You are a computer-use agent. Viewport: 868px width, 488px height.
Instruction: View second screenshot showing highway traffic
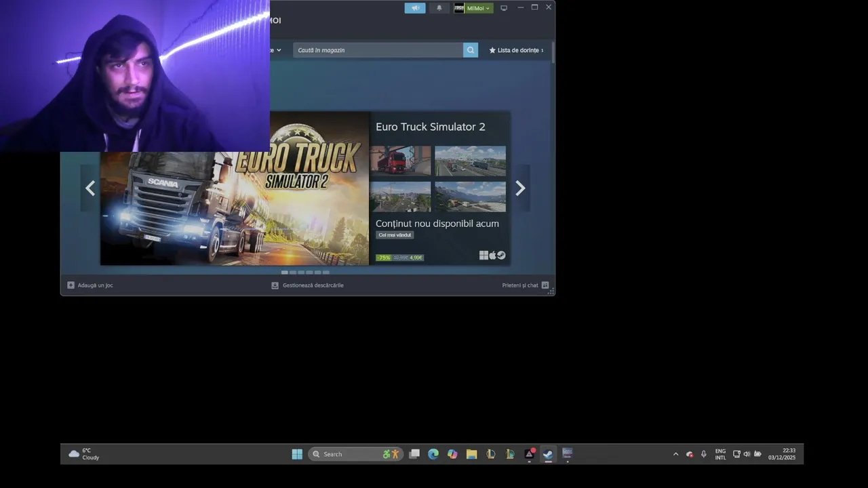[470, 161]
